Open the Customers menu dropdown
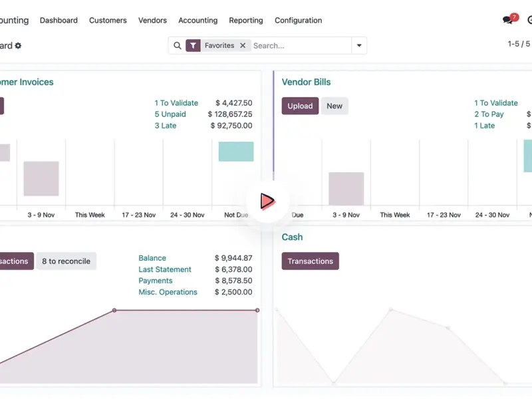532x399 pixels. click(x=108, y=21)
